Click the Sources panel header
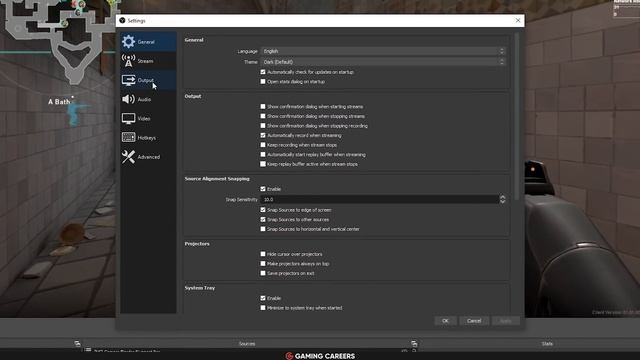640x360 pixels. (x=247, y=344)
